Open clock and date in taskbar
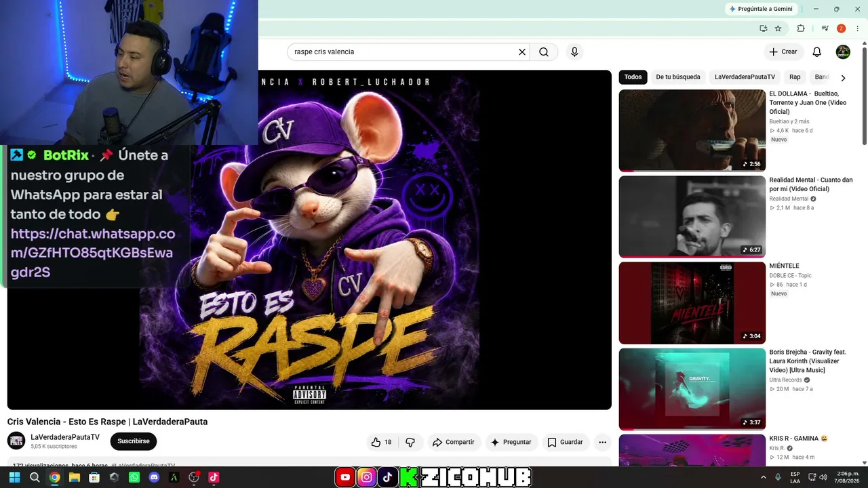This screenshot has width=868, height=488. coord(848,477)
